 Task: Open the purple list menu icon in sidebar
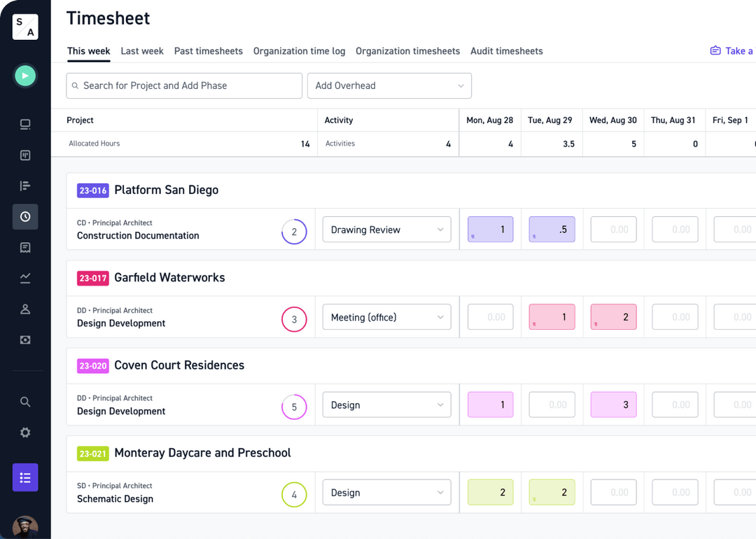tap(25, 477)
